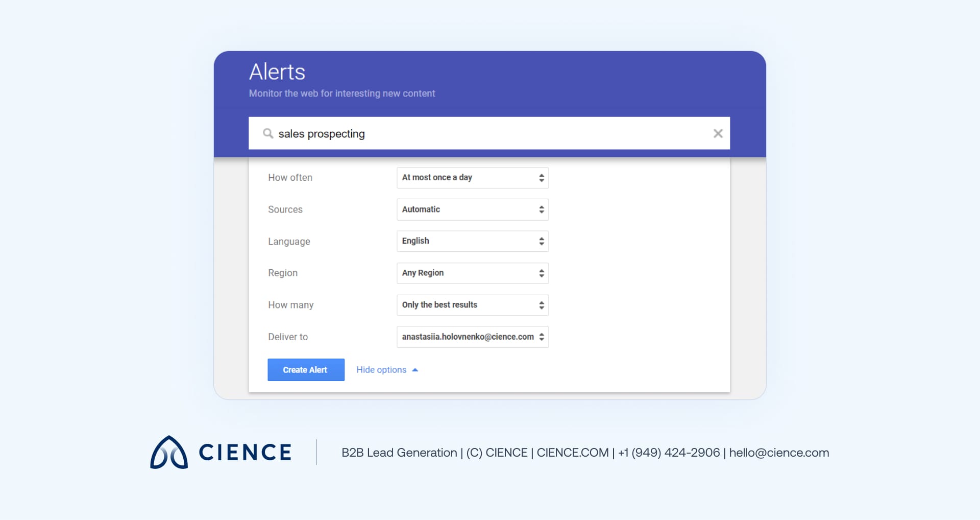Click CIENCE.COM in the footer
Viewport: 980px width, 520px height.
point(572,453)
